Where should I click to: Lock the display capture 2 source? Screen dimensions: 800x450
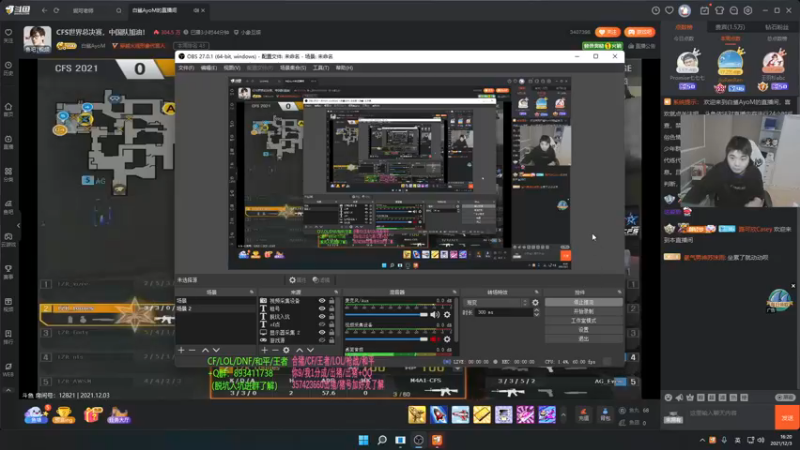[x=332, y=332]
